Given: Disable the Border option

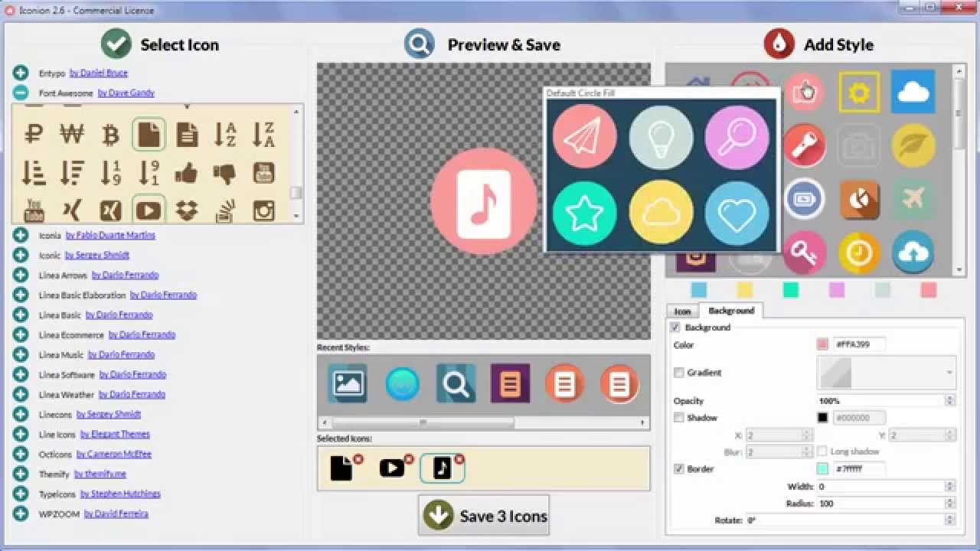Looking at the screenshot, I should 679,469.
